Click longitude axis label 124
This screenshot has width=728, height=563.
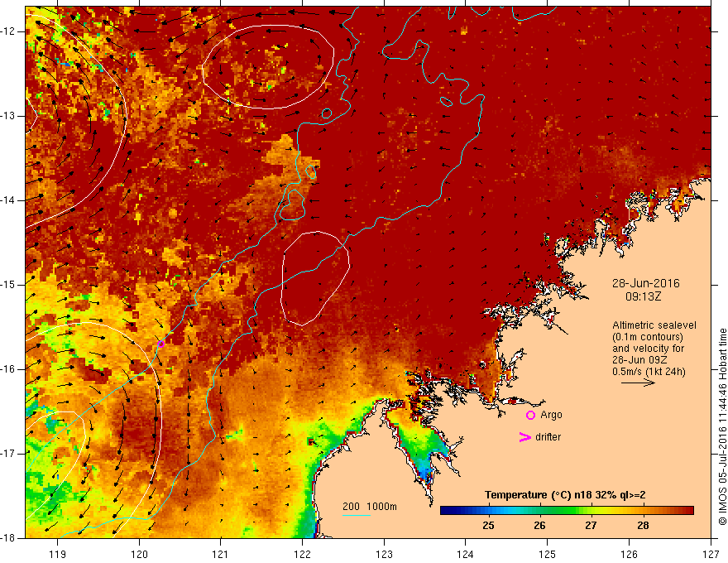click(x=466, y=554)
